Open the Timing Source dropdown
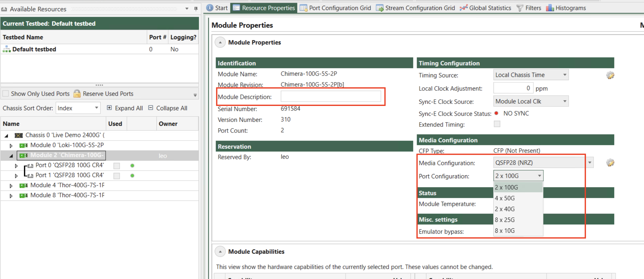The height and width of the screenshot is (279, 644). [531, 75]
